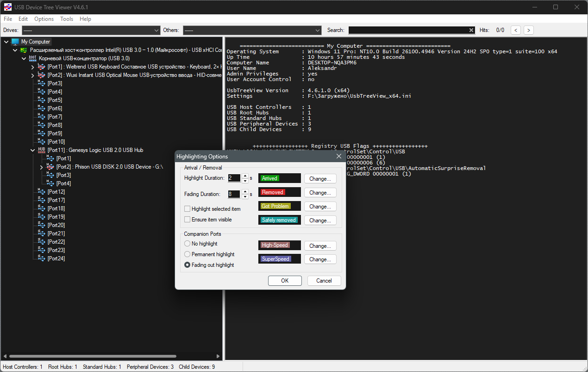Viewport: 588px width, 372px height.
Task: Click the USB icon beside [Port5]
Action: tap(41, 100)
